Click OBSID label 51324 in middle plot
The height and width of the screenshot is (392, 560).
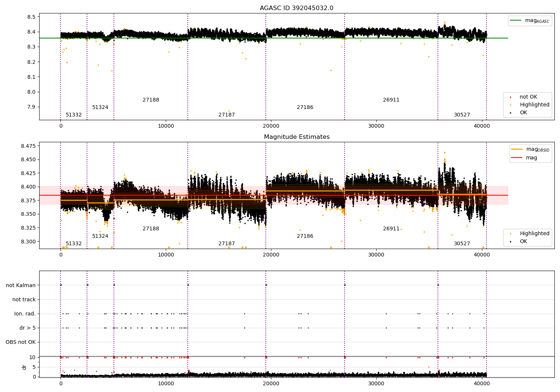pyautogui.click(x=100, y=236)
